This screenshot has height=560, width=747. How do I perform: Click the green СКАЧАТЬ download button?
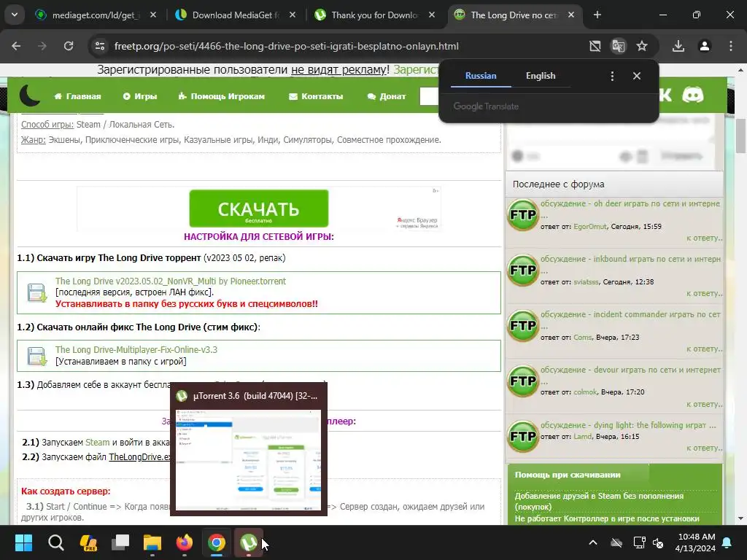point(259,209)
